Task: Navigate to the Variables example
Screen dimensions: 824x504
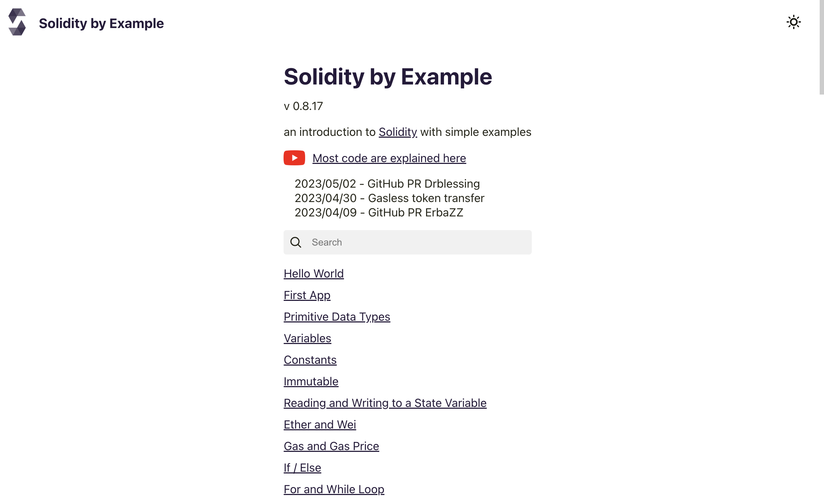Action: pyautogui.click(x=307, y=338)
